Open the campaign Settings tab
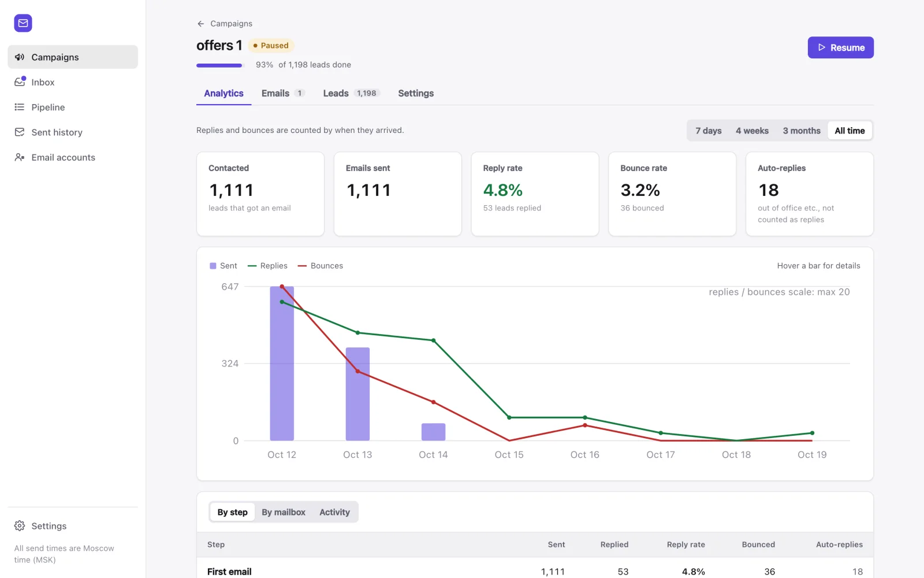Screen dimensions: 924x578 click(x=416, y=93)
